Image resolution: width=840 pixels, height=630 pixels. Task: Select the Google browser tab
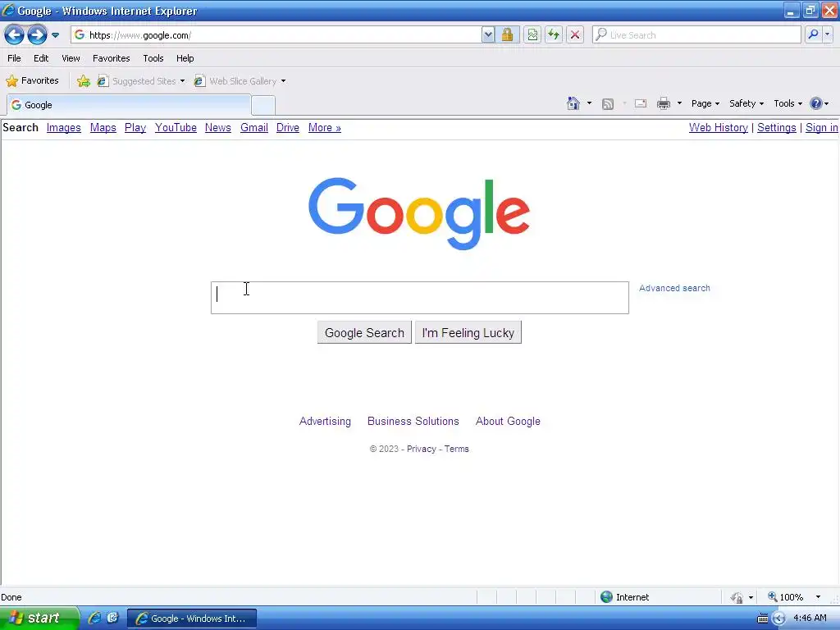[129, 105]
